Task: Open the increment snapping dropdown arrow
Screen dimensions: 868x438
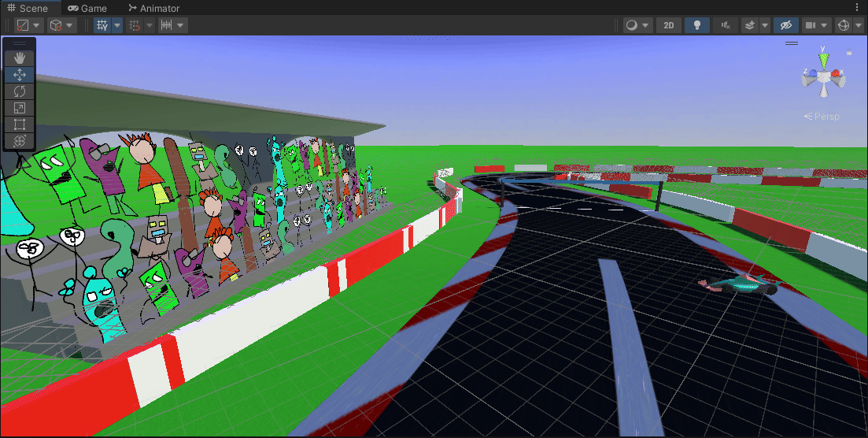Action: tap(180, 25)
